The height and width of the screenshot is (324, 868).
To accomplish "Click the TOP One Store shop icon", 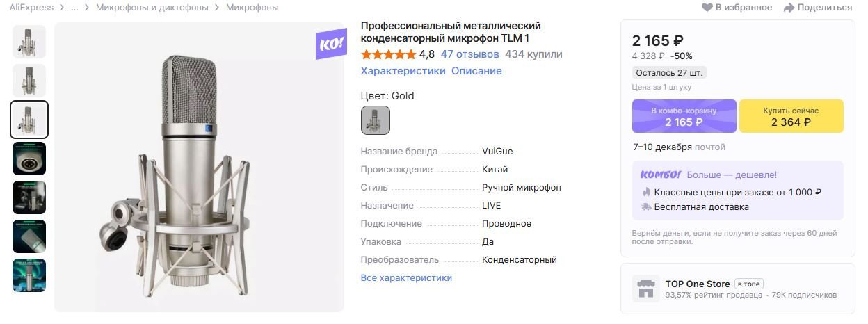I will (645, 289).
